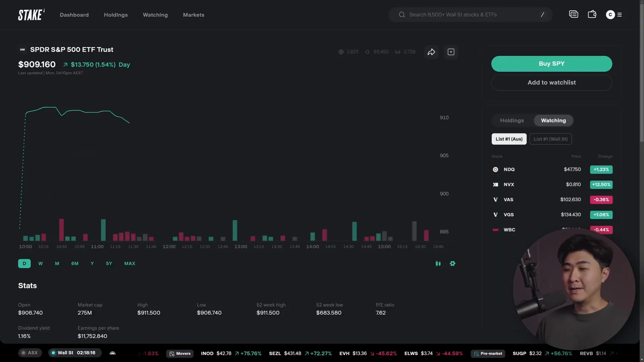
Task: Click the add-to-list plus icon
Action: 451,52
